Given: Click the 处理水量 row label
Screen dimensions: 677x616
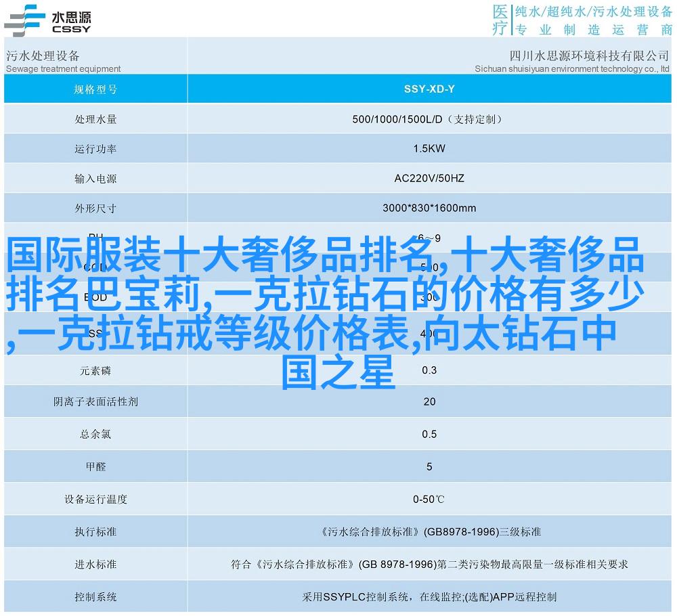Looking at the screenshot, I should click(x=95, y=119).
